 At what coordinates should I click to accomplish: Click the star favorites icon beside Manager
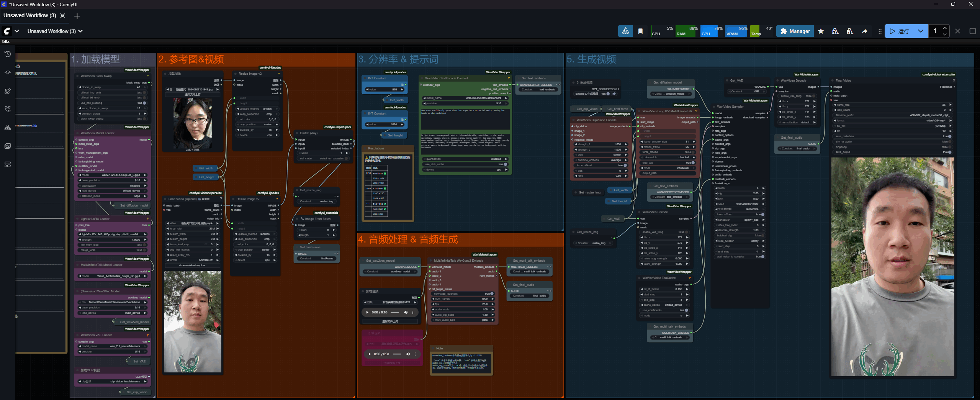coord(821,31)
